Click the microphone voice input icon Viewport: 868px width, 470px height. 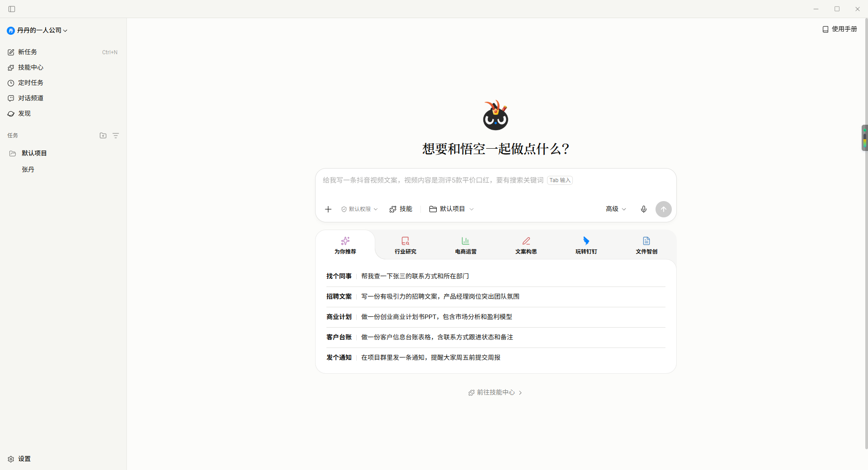[644, 209]
